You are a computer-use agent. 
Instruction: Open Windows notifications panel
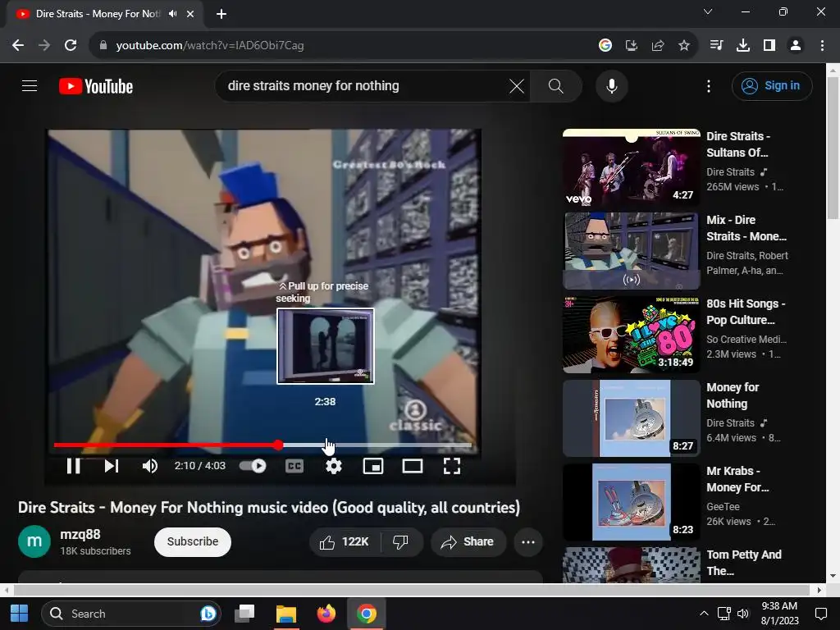pyautogui.click(x=820, y=614)
